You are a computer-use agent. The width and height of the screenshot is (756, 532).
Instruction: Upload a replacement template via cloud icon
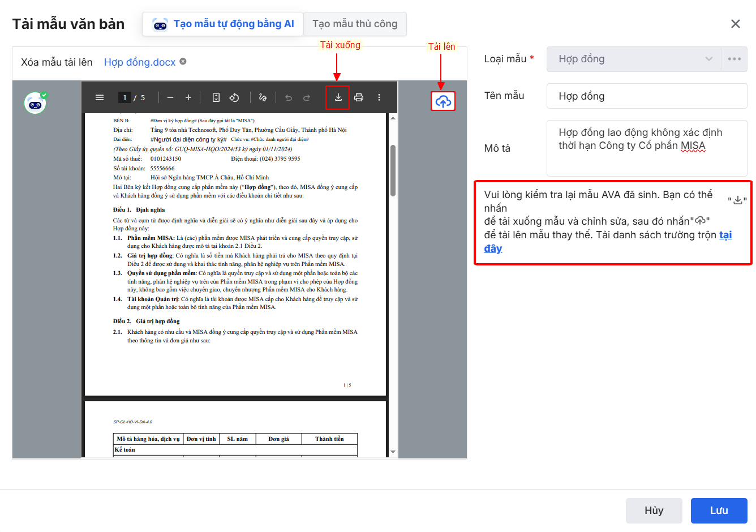click(x=443, y=101)
